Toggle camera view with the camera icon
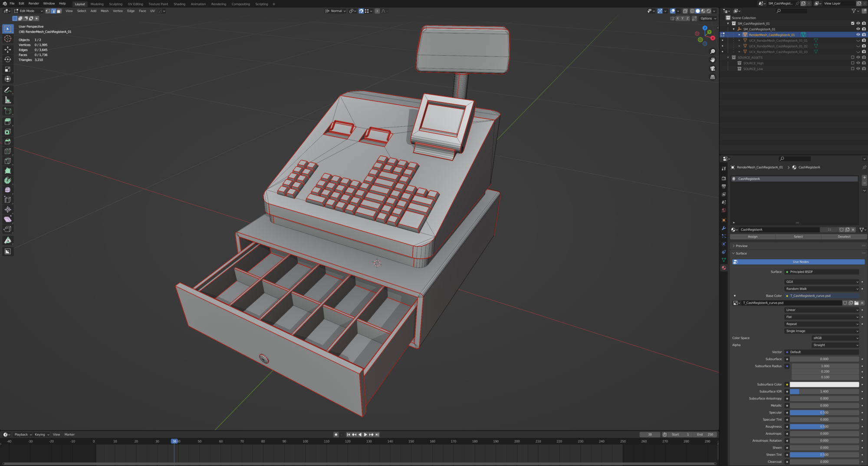This screenshot has height=466, width=868. [713, 69]
